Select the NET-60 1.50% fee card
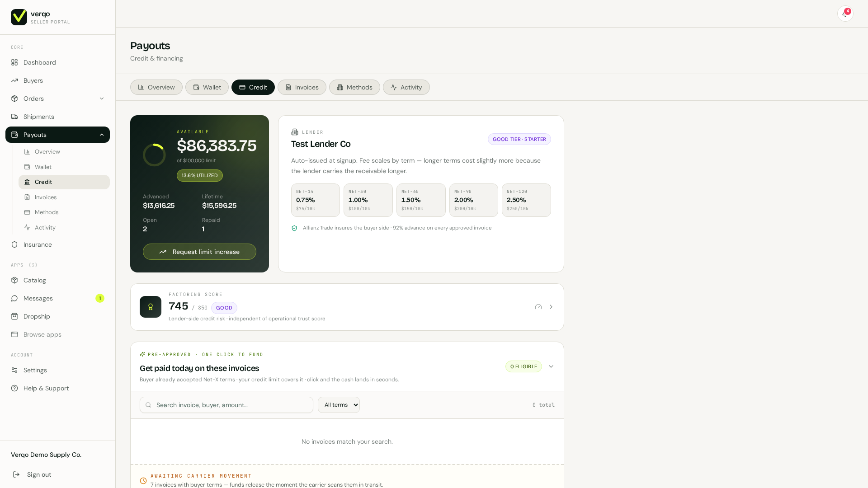 click(421, 200)
